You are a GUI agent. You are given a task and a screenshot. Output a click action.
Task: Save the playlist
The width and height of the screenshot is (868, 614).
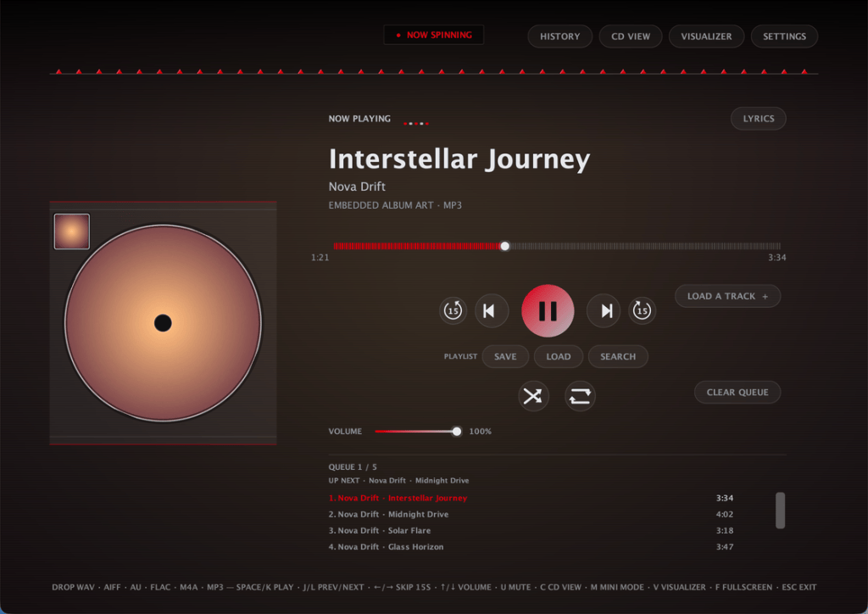pyautogui.click(x=505, y=356)
